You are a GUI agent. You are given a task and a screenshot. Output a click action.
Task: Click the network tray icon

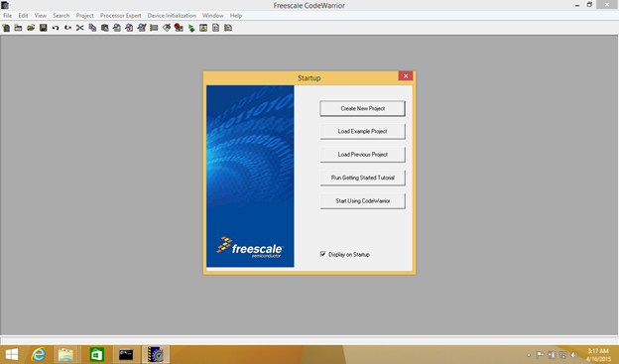point(562,355)
